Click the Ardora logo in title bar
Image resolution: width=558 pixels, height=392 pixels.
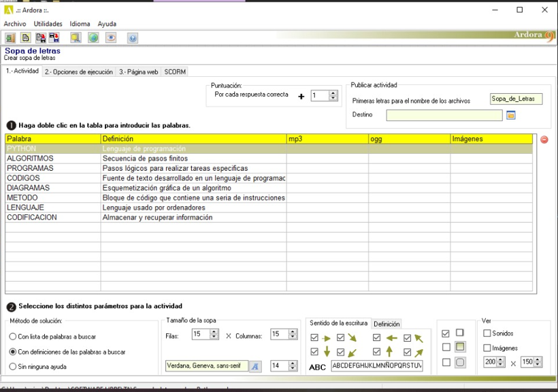pos(9,10)
